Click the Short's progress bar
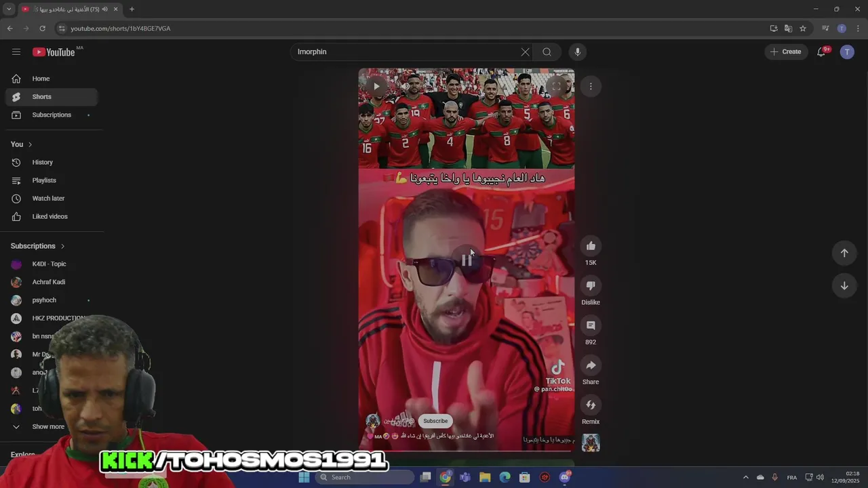 (467, 450)
